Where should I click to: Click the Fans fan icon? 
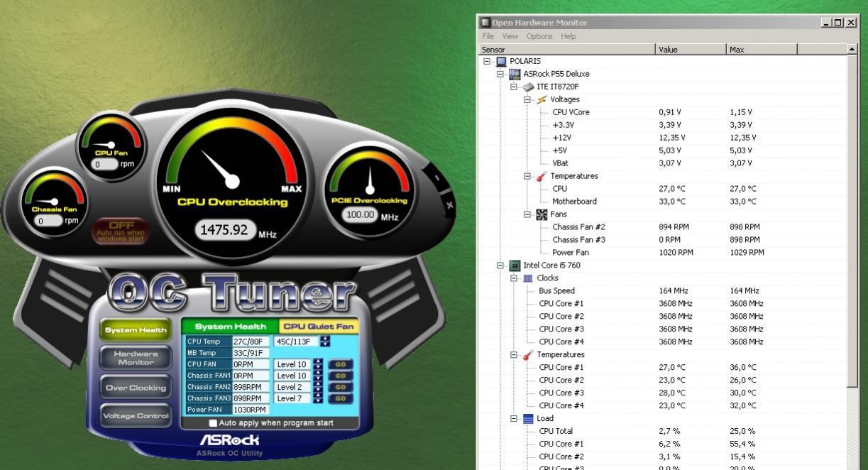coord(542,214)
